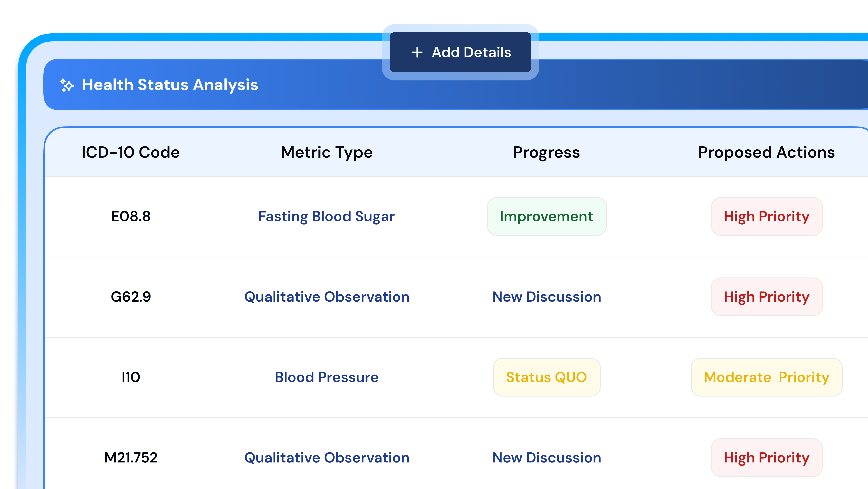Click the plus icon on Add Details button
868x489 pixels.
tap(417, 52)
